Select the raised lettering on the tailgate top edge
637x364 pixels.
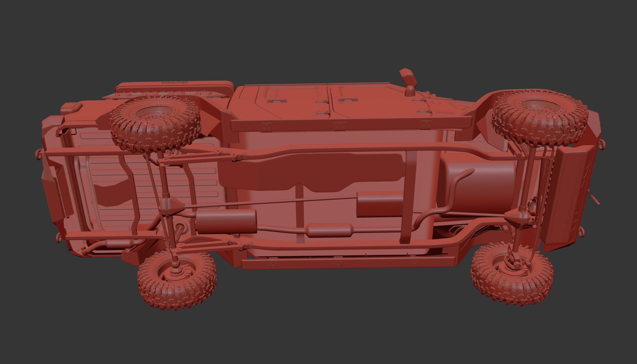175,83
